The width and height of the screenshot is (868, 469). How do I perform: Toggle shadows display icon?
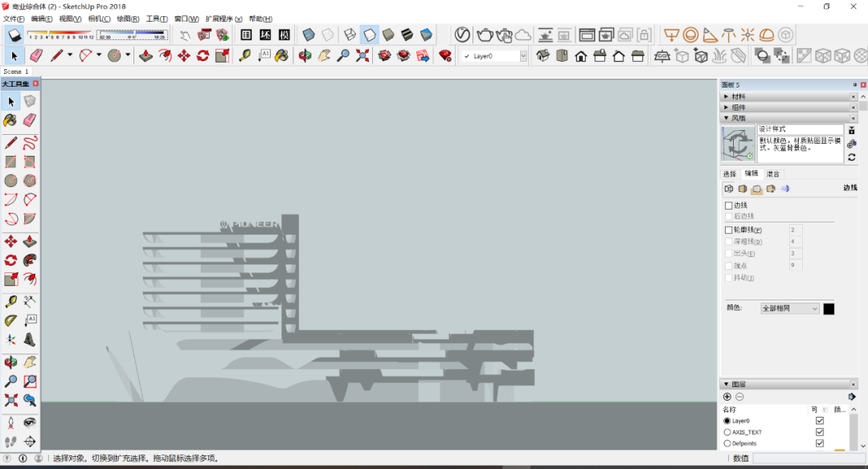pos(15,35)
